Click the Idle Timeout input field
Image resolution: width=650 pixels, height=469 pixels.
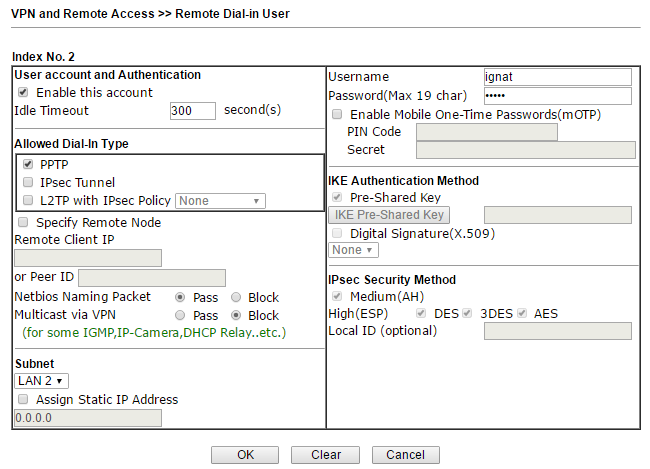[193, 111]
